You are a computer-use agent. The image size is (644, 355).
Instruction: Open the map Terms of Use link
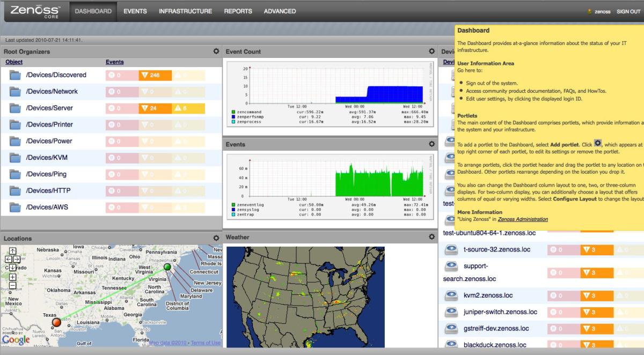(206, 343)
